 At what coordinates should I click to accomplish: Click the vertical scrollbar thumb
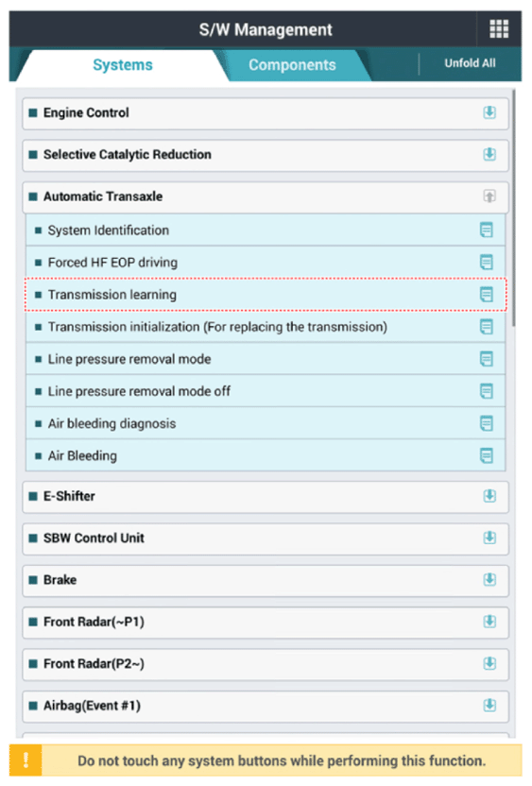pos(513,208)
